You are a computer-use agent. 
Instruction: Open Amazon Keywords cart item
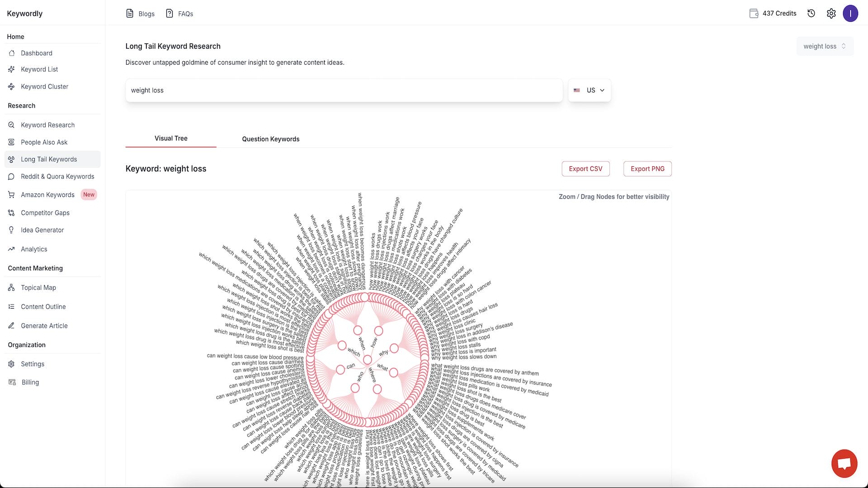pyautogui.click(x=47, y=195)
